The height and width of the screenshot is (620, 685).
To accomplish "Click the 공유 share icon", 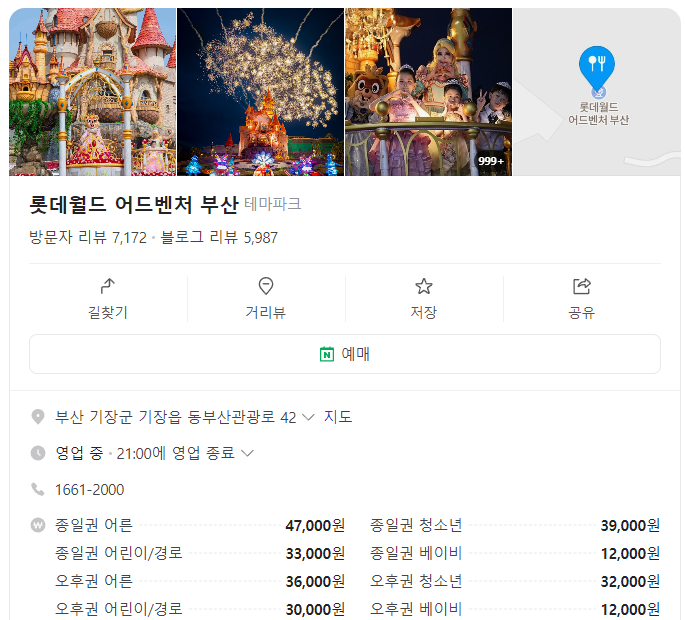I will [581, 286].
